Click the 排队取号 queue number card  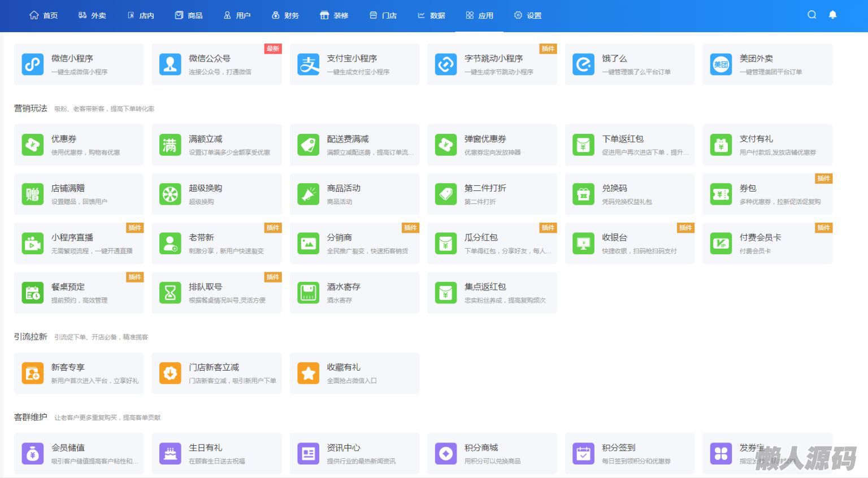point(216,293)
